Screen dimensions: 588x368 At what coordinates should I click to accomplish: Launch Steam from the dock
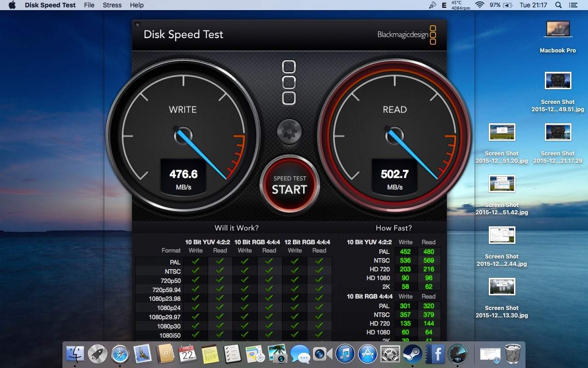coord(412,354)
